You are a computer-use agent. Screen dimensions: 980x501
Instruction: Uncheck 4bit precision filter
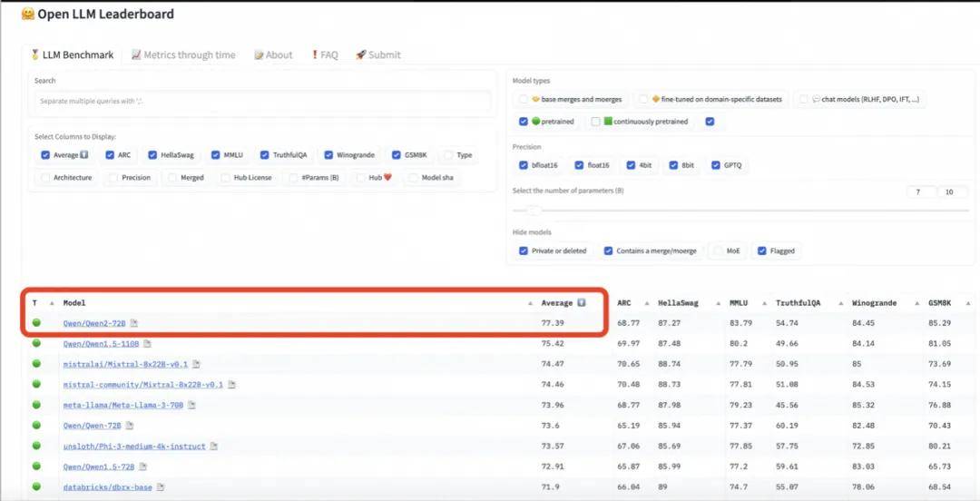[x=631, y=165]
